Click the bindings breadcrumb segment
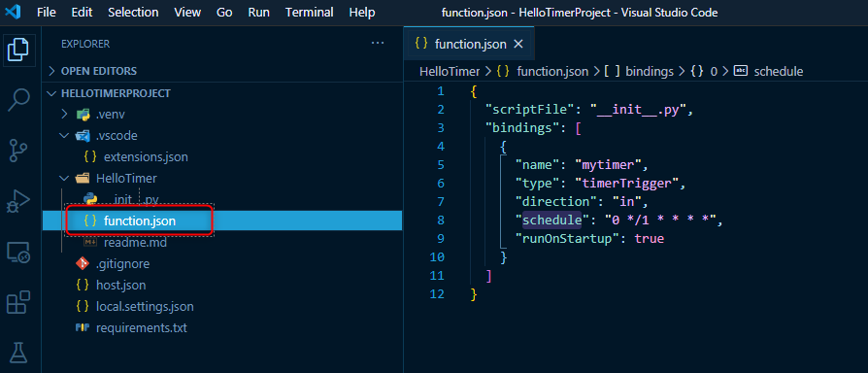The width and height of the screenshot is (868, 373). pos(638,71)
